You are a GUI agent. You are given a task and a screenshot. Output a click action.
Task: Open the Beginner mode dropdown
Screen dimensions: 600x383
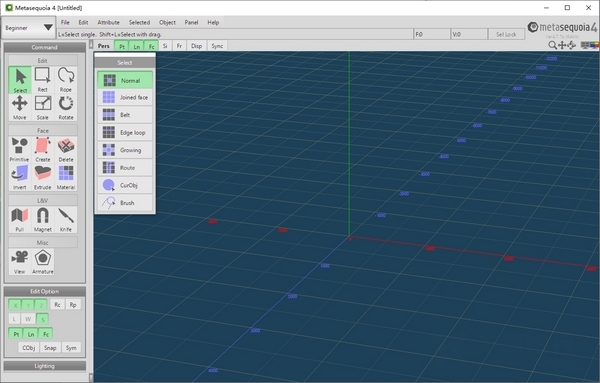coord(28,28)
